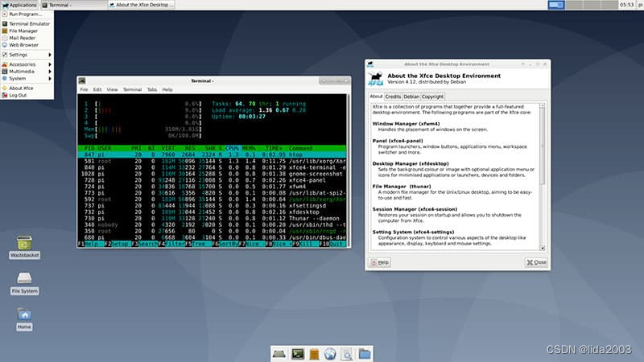Open Web Browser from Applications menu
644x362 pixels.
point(27,45)
